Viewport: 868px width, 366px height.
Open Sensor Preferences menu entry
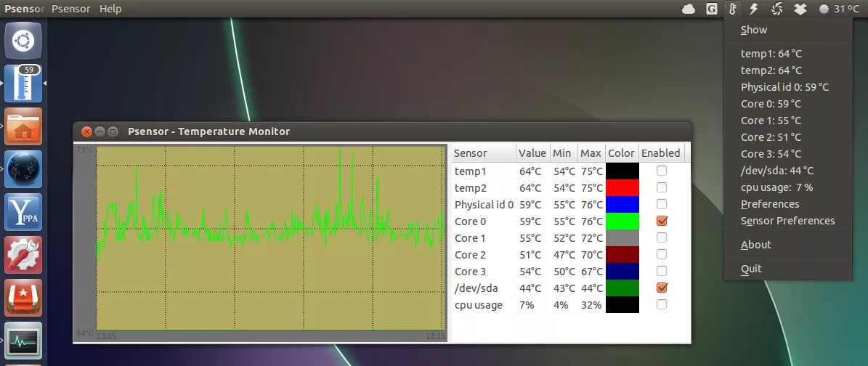(x=787, y=220)
